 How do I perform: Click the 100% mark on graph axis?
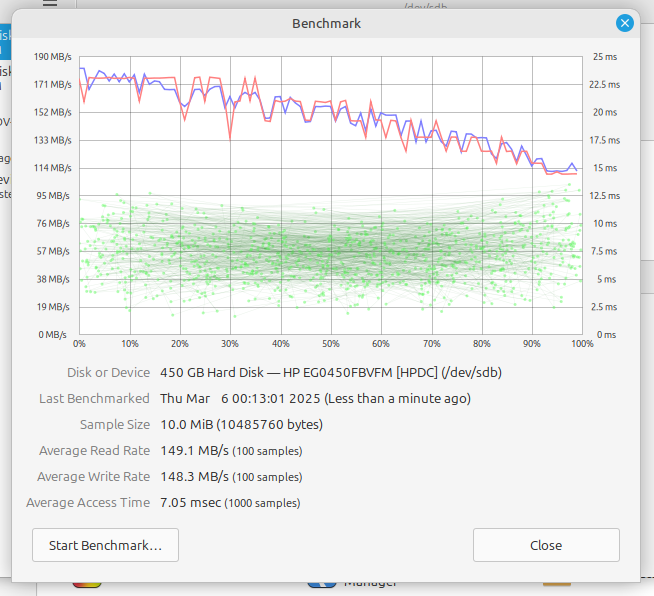point(582,344)
